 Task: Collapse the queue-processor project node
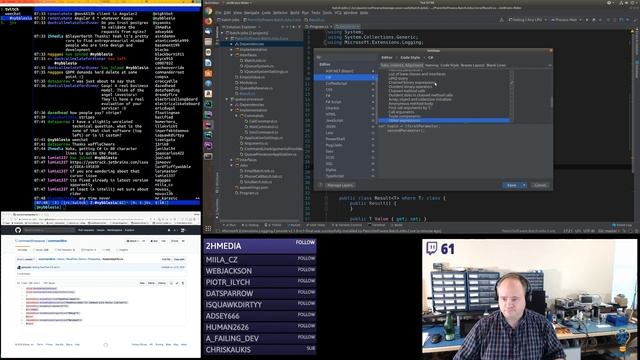pyautogui.click(x=227, y=99)
